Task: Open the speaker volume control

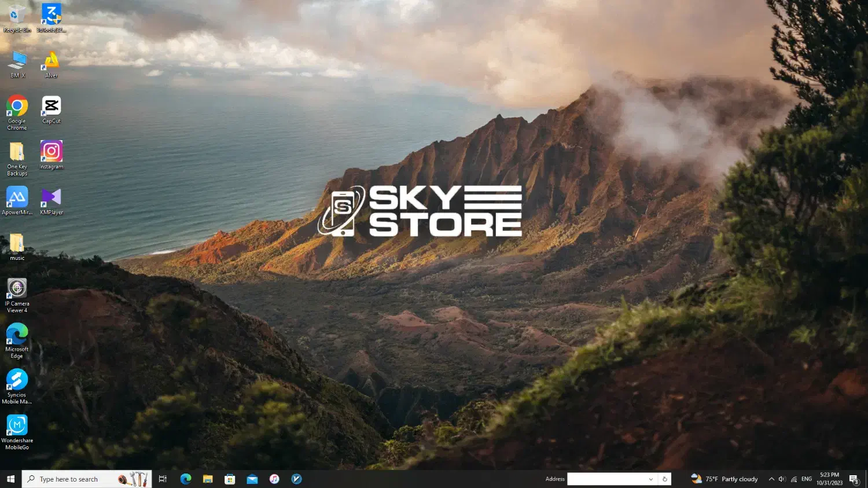Action: tap(782, 479)
